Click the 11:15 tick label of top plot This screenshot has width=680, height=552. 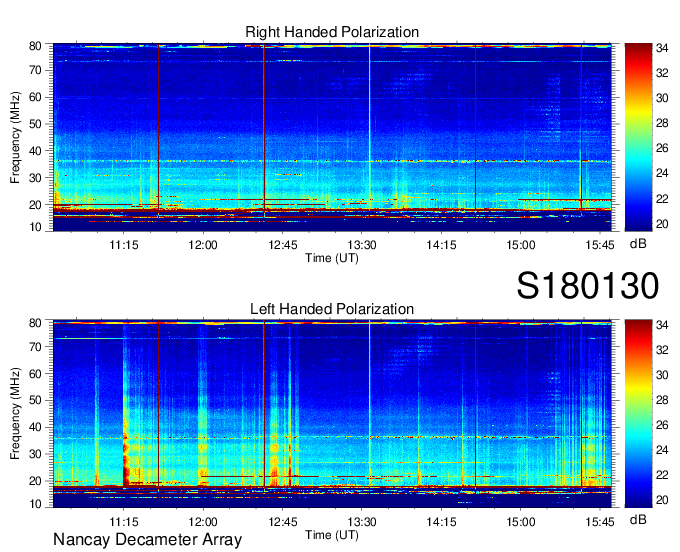coord(124,245)
